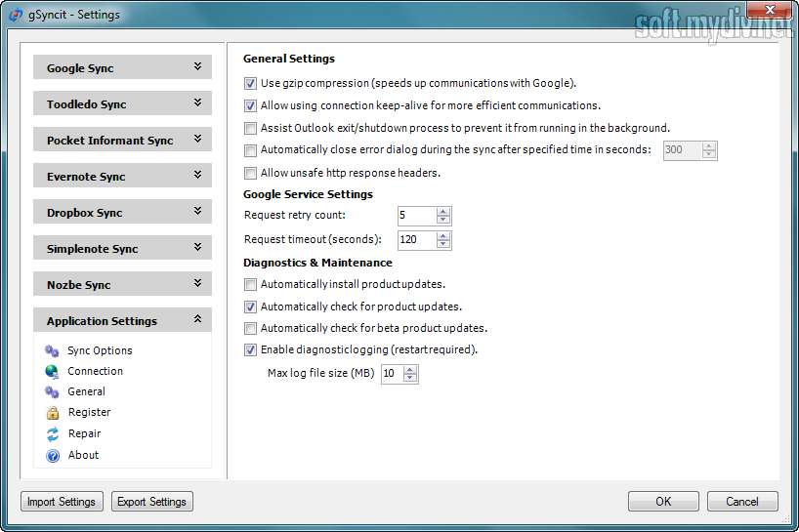Open the Register page
Screen dimensions: 799x532
tap(89, 412)
